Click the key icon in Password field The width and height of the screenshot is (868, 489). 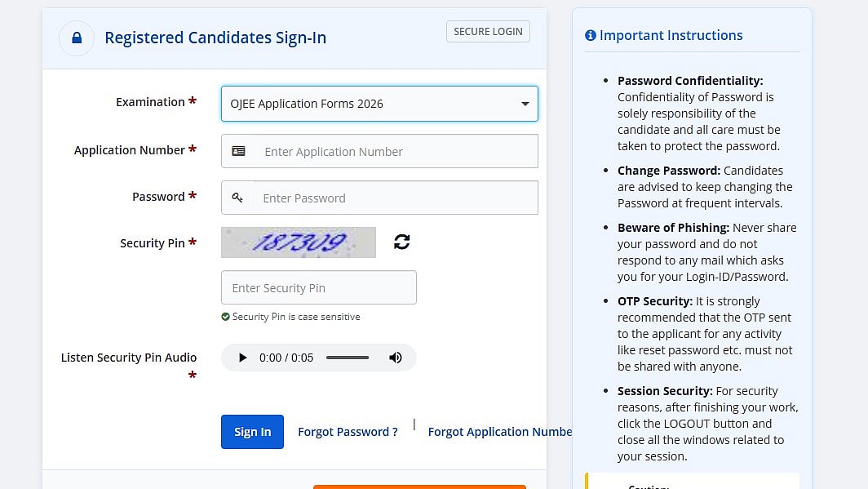pos(237,198)
